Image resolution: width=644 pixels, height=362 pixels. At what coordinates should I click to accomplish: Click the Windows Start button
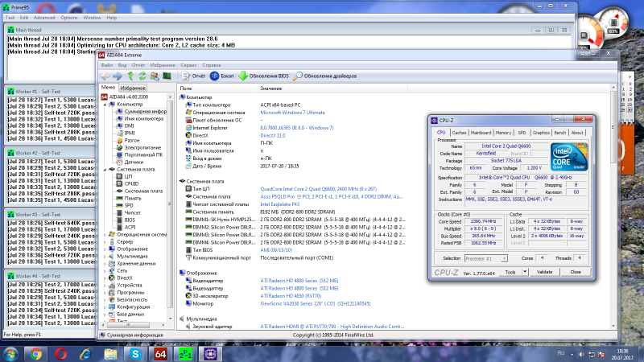[10, 354]
